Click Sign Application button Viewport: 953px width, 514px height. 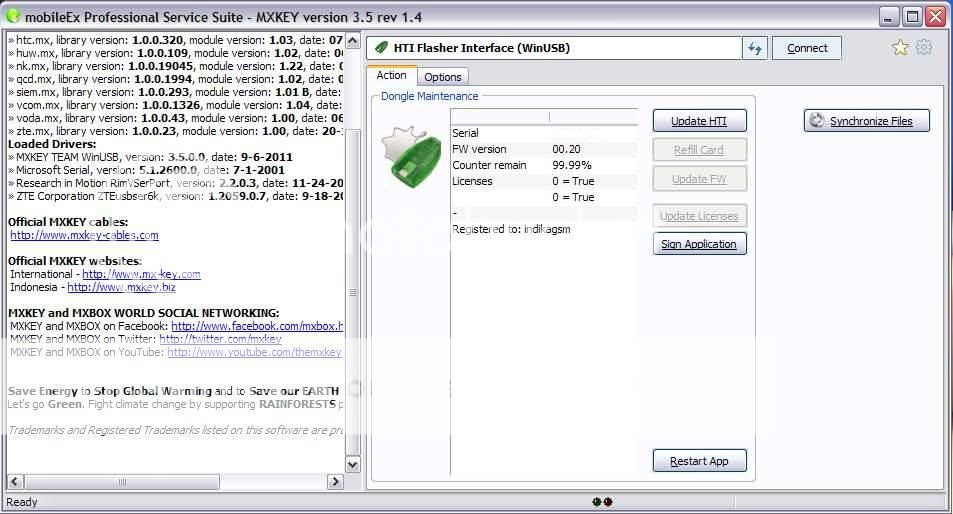tap(699, 244)
